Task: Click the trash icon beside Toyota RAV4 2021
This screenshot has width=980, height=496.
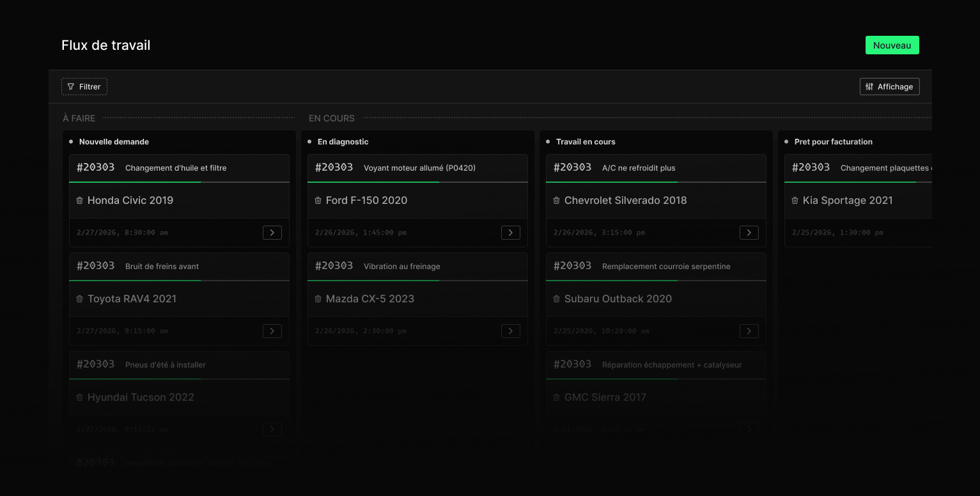Action: [x=80, y=299]
